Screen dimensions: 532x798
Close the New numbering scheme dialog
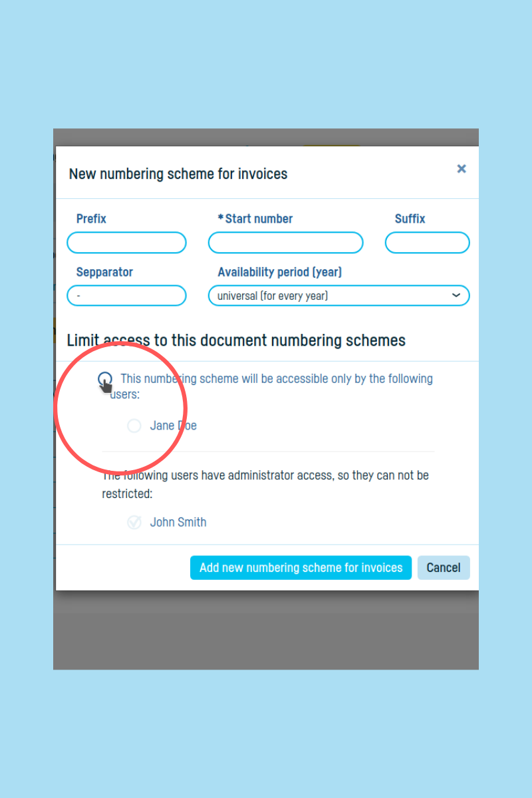[x=462, y=169]
